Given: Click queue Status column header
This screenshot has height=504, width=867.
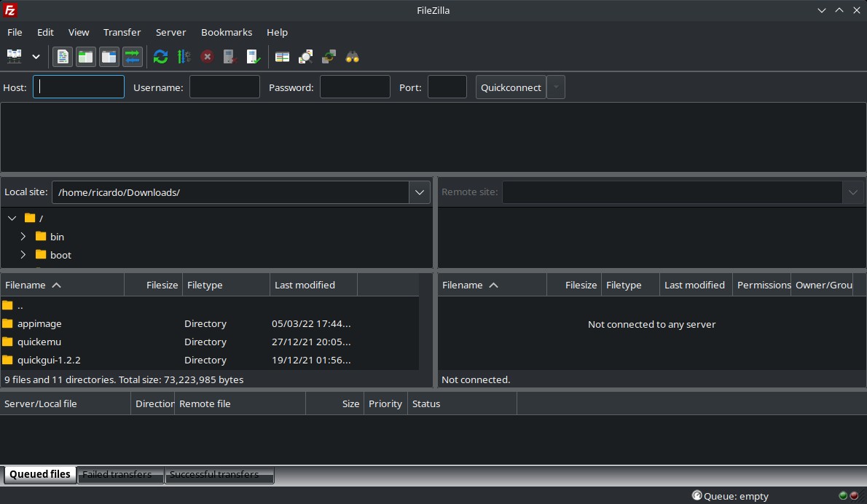Looking at the screenshot, I should tap(462, 404).
